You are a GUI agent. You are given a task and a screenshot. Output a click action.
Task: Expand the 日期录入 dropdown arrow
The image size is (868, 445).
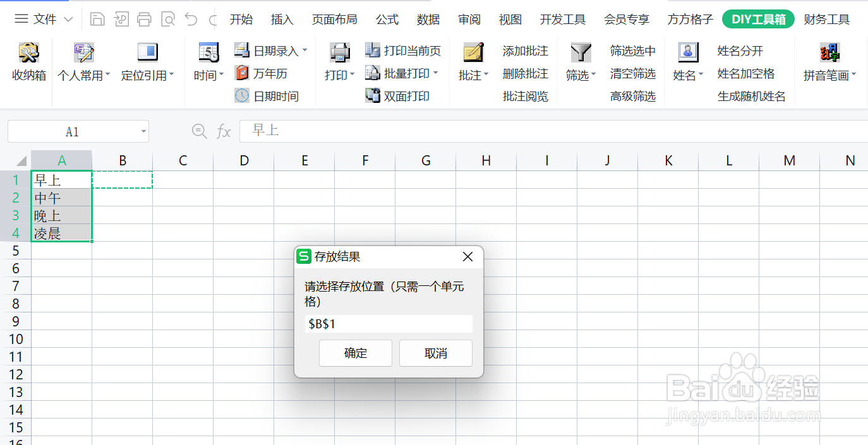pyautogui.click(x=304, y=50)
